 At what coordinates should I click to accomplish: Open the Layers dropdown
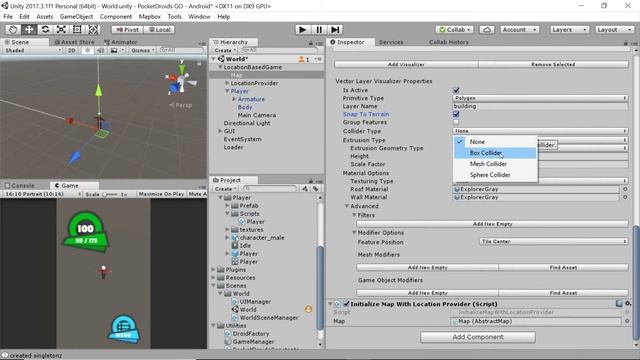pyautogui.click(x=569, y=29)
